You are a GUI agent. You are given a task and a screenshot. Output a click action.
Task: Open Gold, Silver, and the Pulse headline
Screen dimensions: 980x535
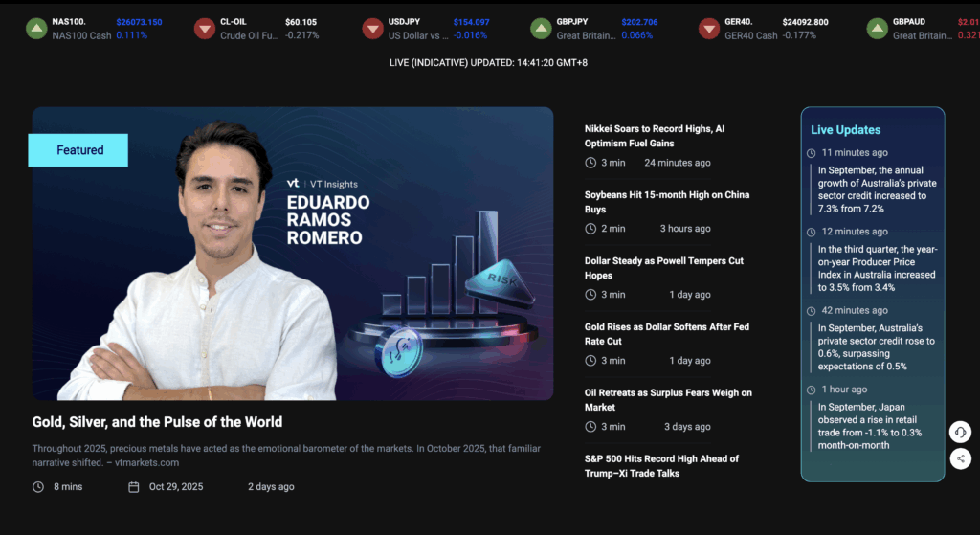coord(157,422)
